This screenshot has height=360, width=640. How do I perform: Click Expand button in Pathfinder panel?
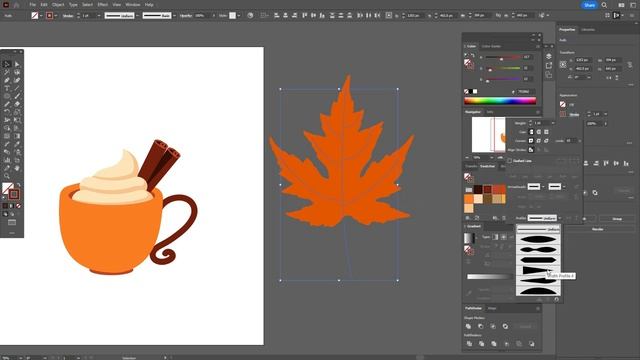(x=526, y=327)
